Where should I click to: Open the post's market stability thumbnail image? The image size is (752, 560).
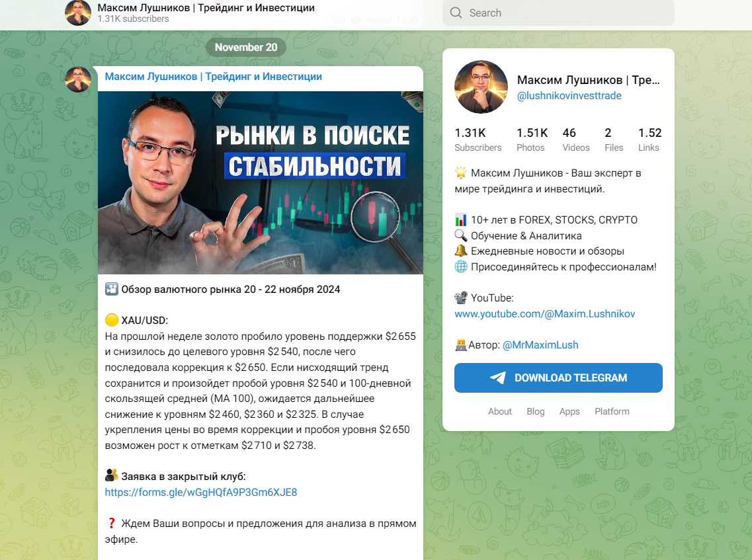[x=261, y=182]
